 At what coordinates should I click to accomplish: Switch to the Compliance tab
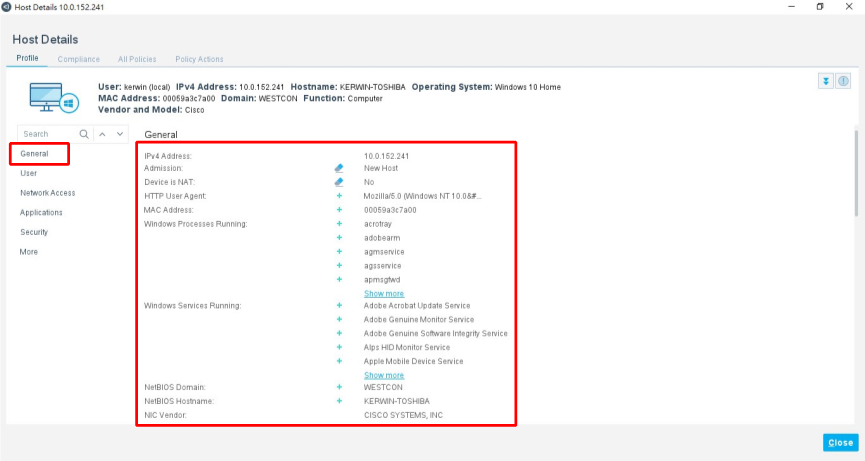point(78,59)
